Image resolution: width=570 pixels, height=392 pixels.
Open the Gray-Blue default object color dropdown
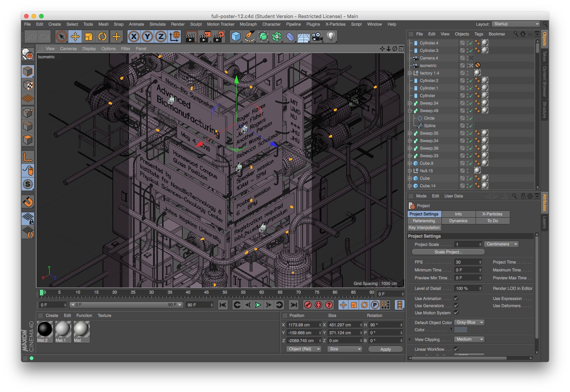[468, 322]
